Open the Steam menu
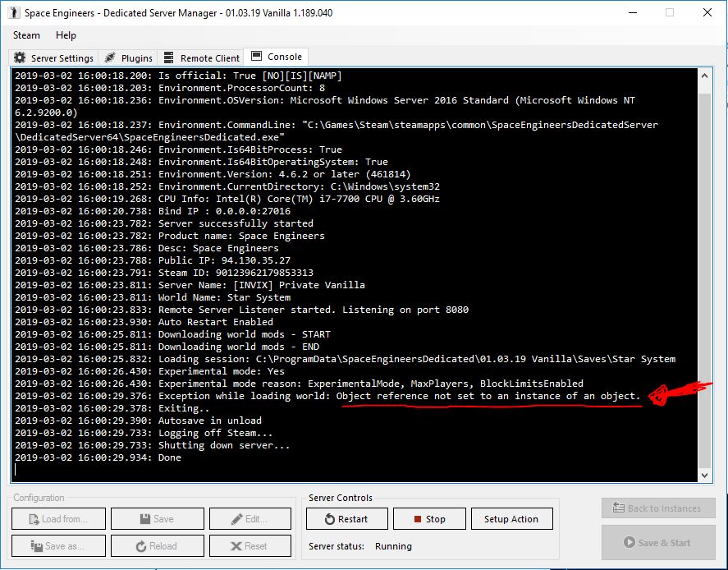The width and height of the screenshot is (728, 570). (26, 35)
